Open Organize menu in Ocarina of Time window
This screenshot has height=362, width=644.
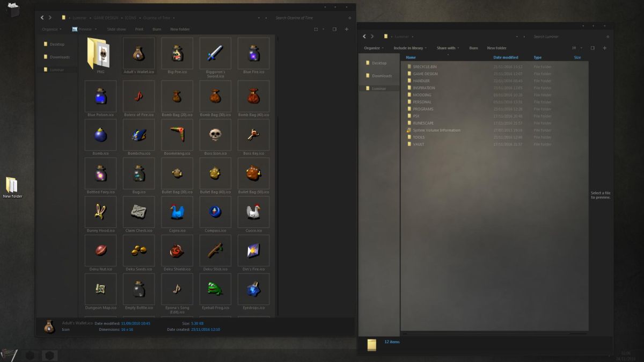tap(52, 29)
